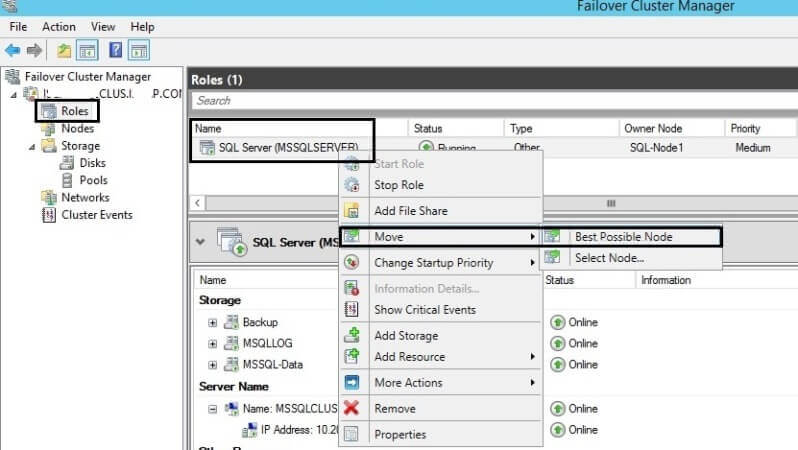This screenshot has height=450, width=798.
Task: Click the Back arrow toolbar icon
Action: [12, 50]
